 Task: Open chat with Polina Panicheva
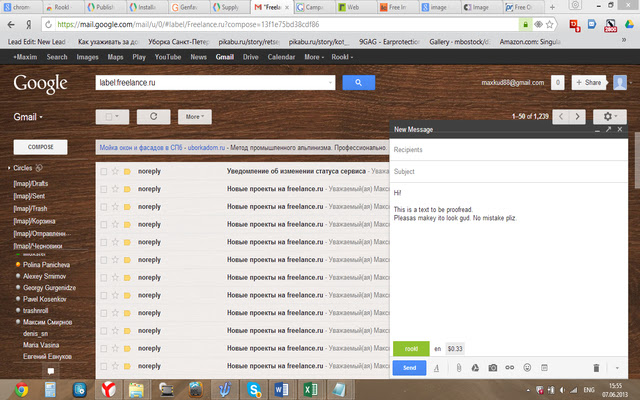pos(46,264)
